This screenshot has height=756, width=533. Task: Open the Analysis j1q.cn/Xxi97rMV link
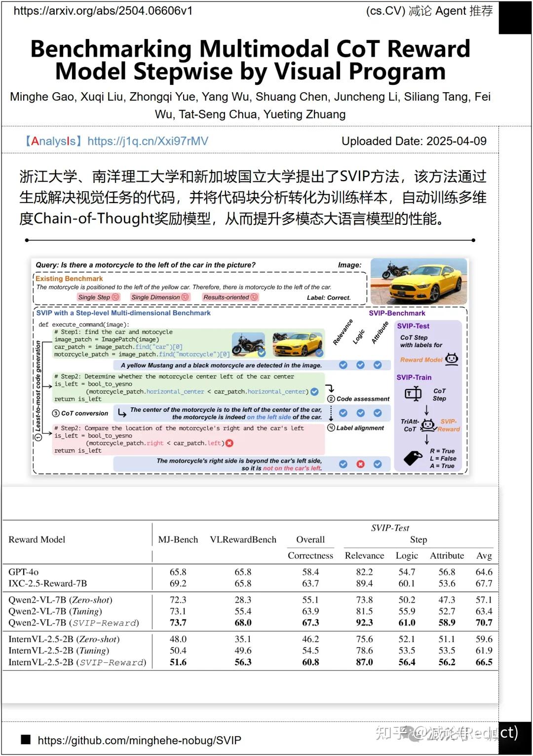(x=117, y=141)
